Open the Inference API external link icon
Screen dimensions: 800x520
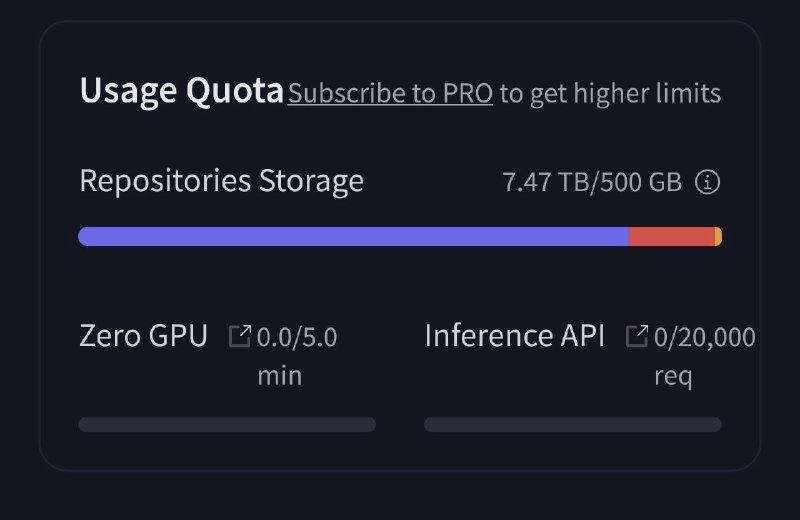pyautogui.click(x=637, y=336)
